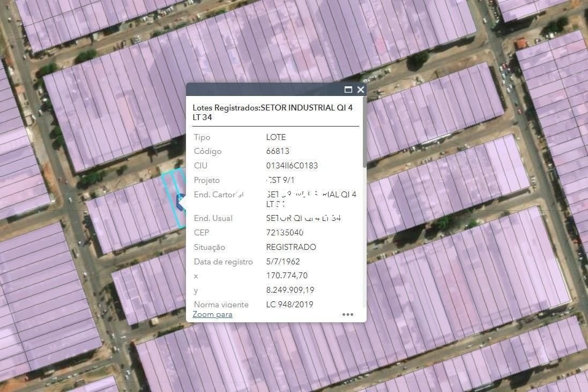Click the blue pointer arrow left of popup
588x392 pixels.
coord(181,202)
